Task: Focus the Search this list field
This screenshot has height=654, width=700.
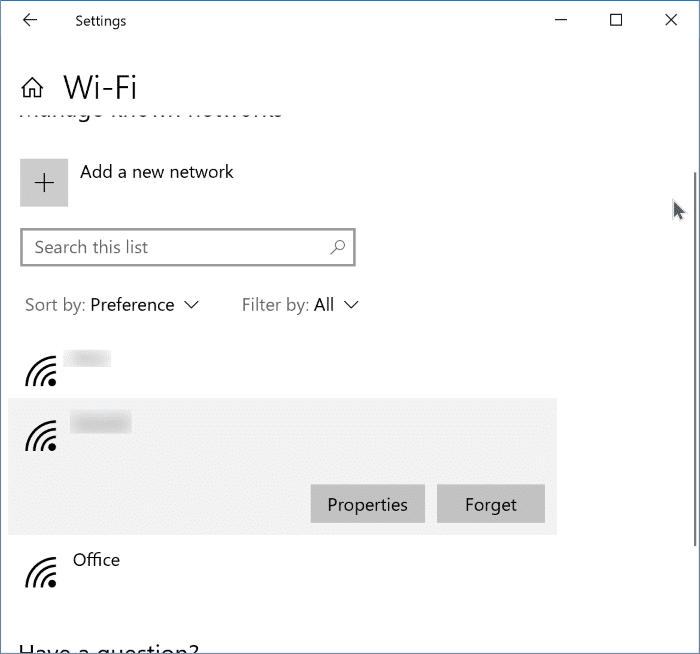Action: coord(188,247)
